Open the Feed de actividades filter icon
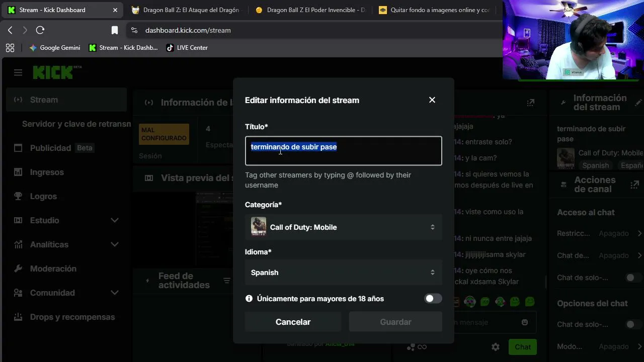Viewport: 644px width, 362px height. point(227,281)
